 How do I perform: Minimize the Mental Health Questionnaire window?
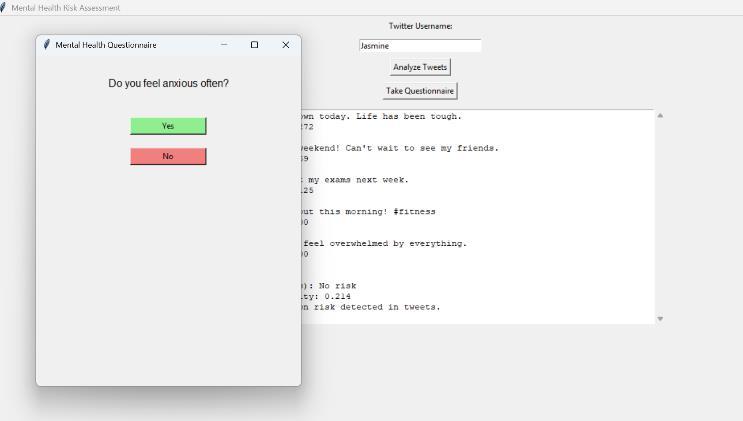[224, 45]
